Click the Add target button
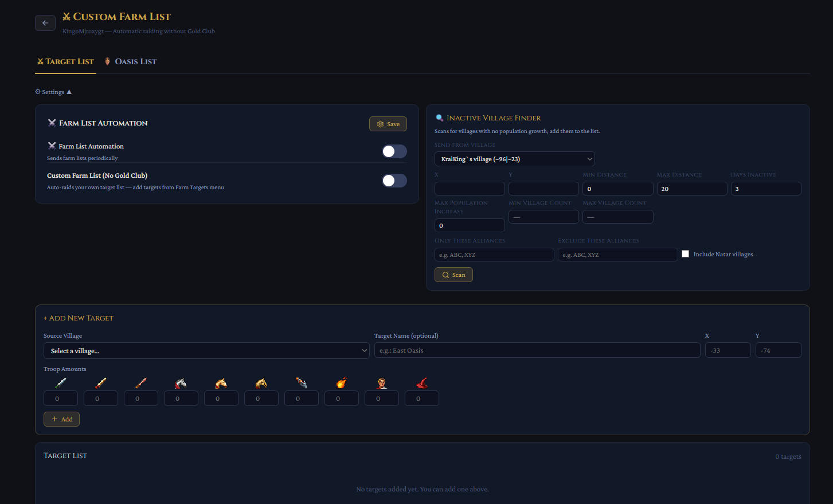This screenshot has height=504, width=833. [x=61, y=419]
